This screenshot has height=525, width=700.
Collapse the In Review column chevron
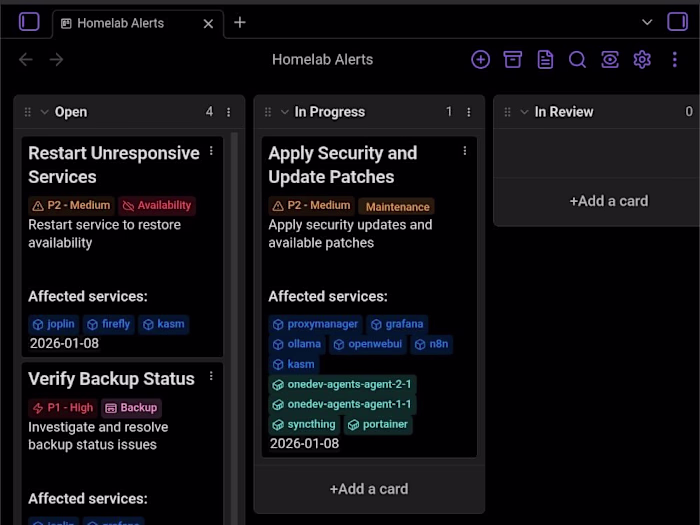click(x=524, y=112)
